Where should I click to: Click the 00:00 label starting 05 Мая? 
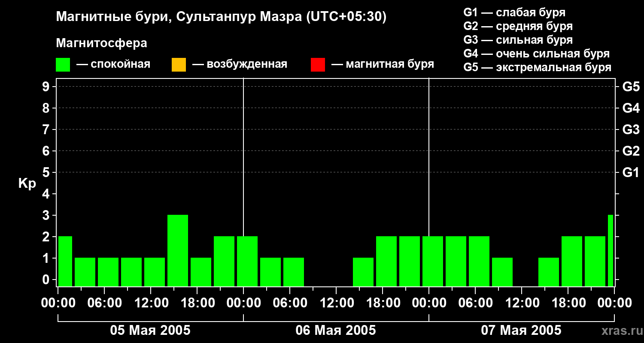click(x=58, y=303)
